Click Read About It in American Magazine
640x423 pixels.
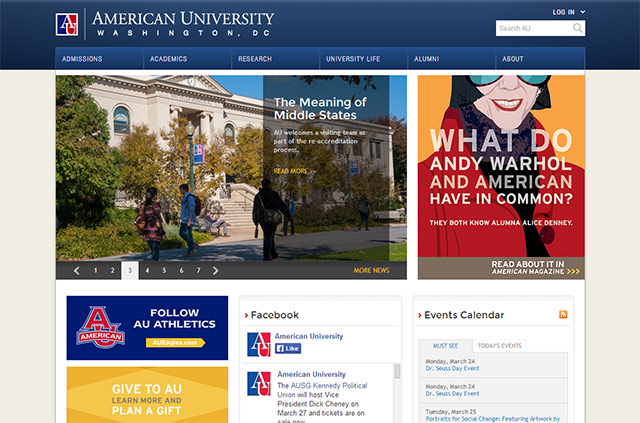536,268
